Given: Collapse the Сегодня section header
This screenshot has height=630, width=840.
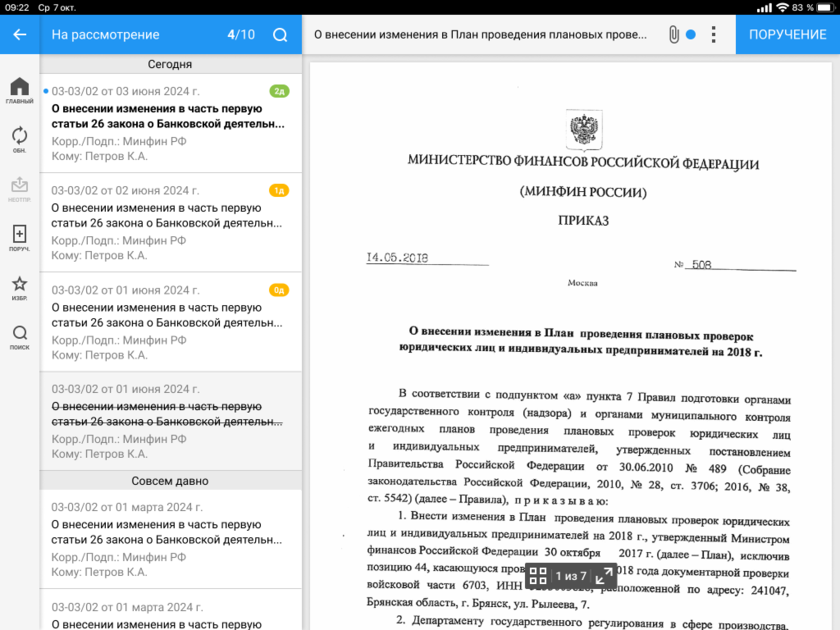Looking at the screenshot, I should [x=170, y=64].
